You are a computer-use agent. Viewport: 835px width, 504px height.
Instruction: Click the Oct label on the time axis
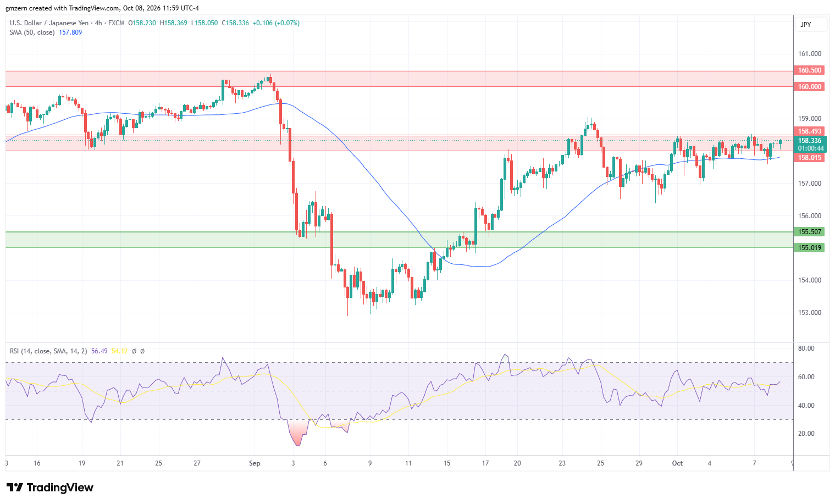point(677,463)
